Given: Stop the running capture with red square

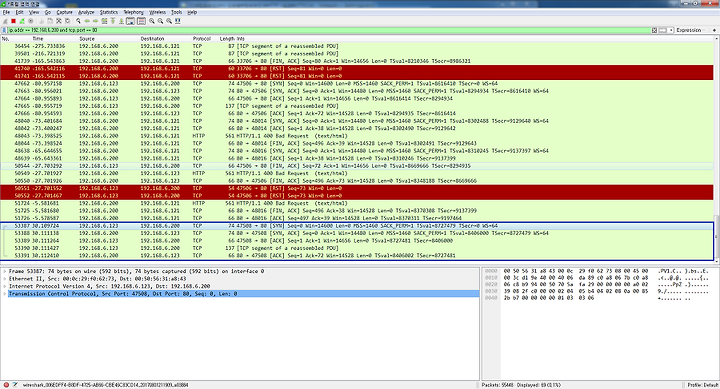Looking at the screenshot, I should (x=13, y=21).
